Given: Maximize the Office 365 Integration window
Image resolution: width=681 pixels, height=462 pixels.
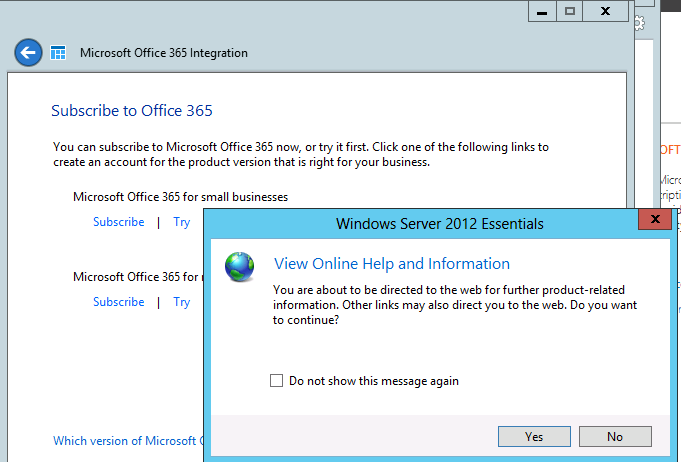Looking at the screenshot, I should (570, 12).
